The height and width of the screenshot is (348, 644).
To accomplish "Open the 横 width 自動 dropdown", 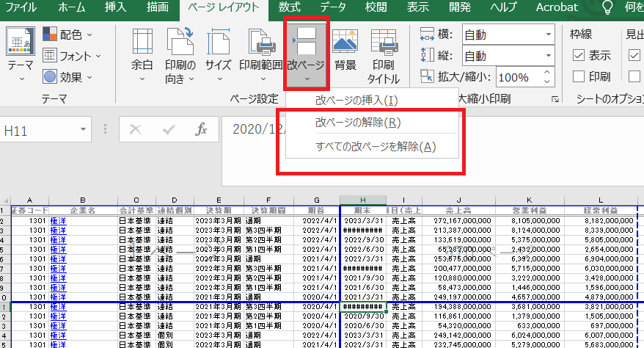I will pyautogui.click(x=549, y=35).
